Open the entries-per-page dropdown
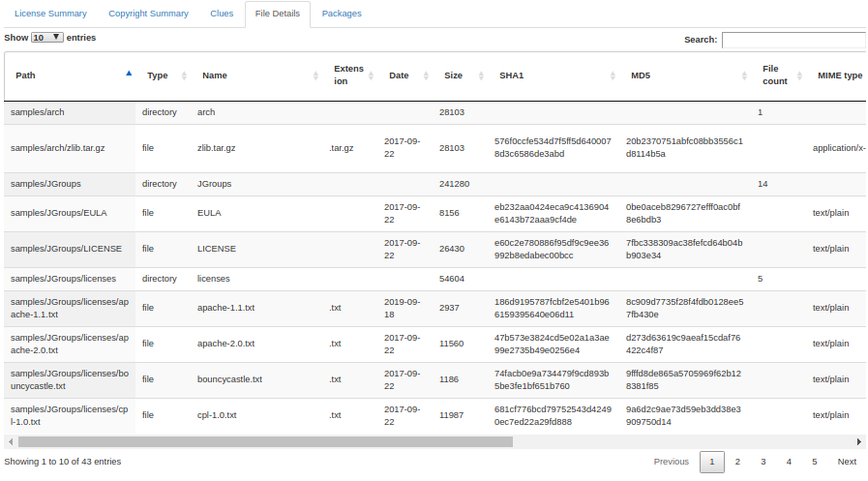The image size is (868, 481). click(47, 38)
